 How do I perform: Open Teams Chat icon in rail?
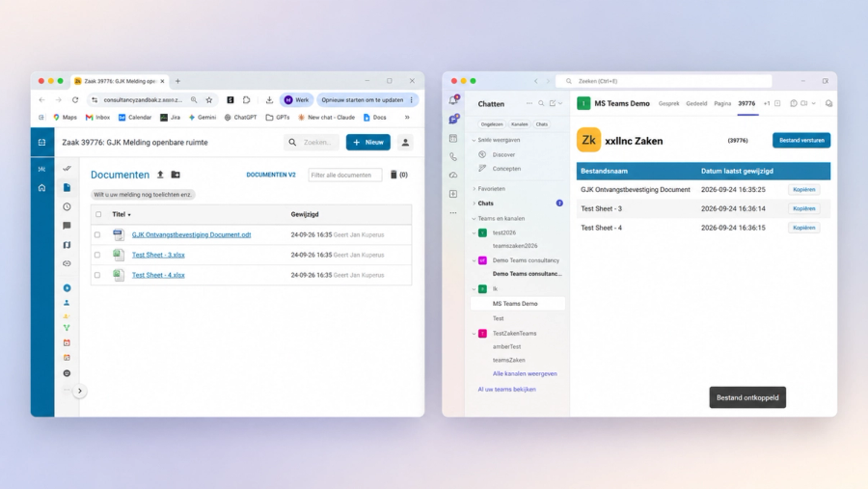(453, 119)
